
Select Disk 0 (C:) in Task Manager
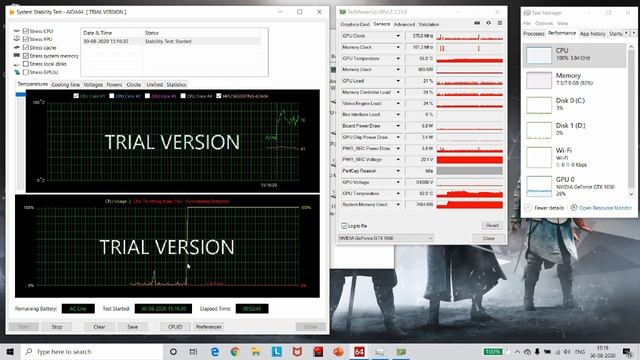tap(576, 105)
